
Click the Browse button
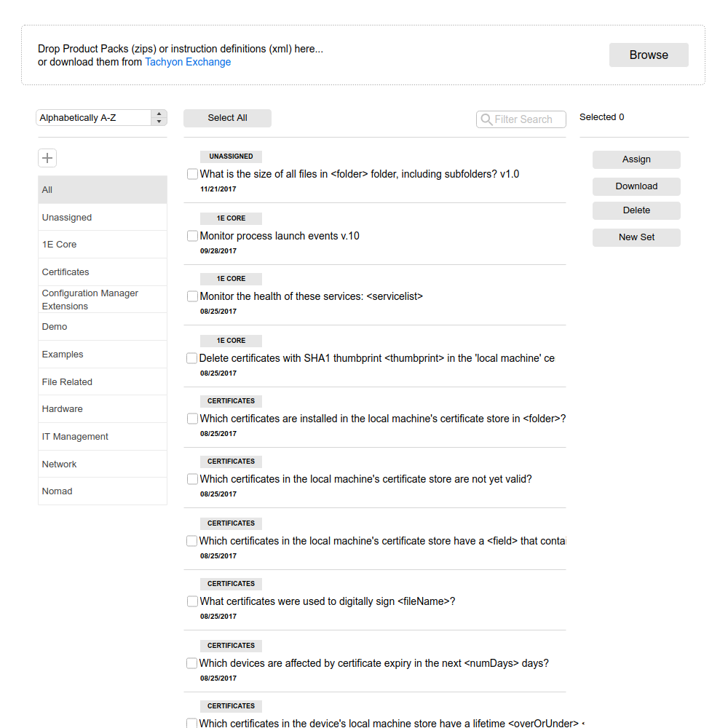pos(649,55)
